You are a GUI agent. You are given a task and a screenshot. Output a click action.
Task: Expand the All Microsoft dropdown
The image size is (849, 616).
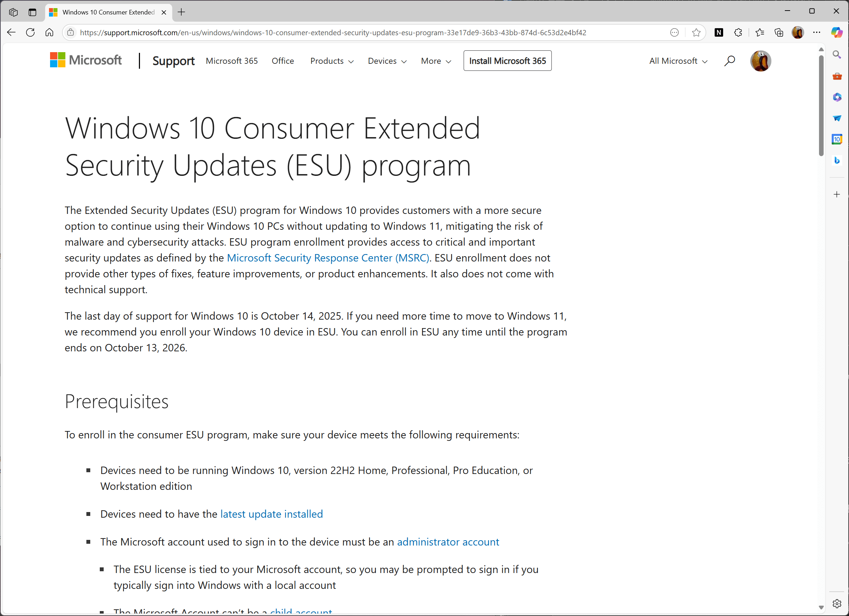[678, 61]
